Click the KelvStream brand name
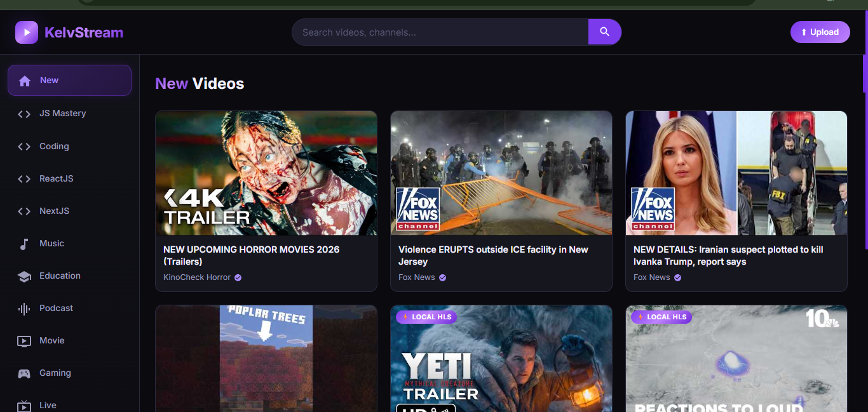The image size is (868, 412). click(84, 32)
